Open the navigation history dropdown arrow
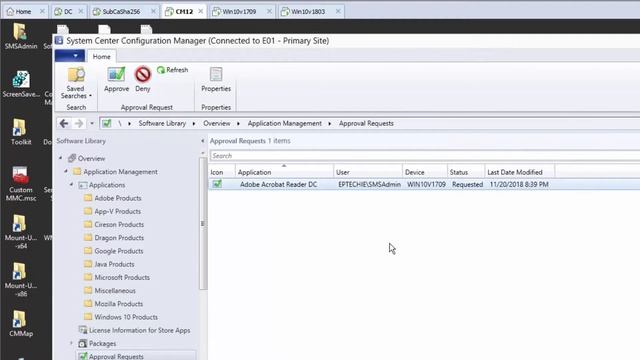This screenshot has width=640, height=360. click(92, 123)
